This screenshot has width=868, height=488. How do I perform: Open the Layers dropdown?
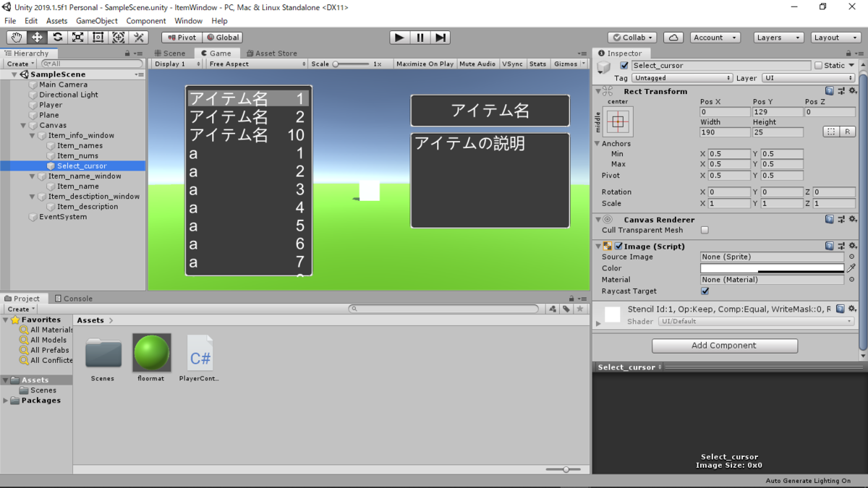(778, 38)
